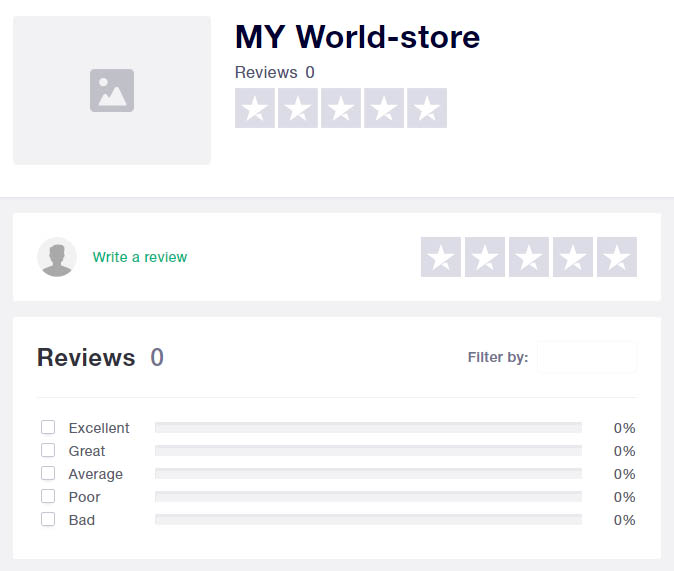Click the 0% value in Excellent row
This screenshot has height=571, width=674.
point(625,428)
